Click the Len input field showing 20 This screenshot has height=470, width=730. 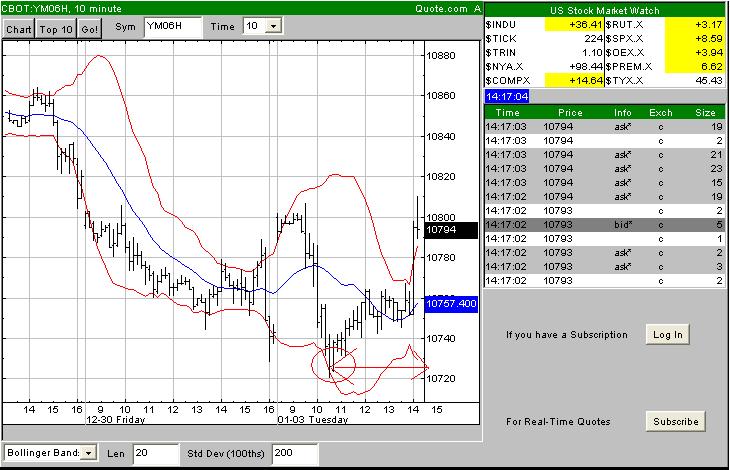[155, 453]
